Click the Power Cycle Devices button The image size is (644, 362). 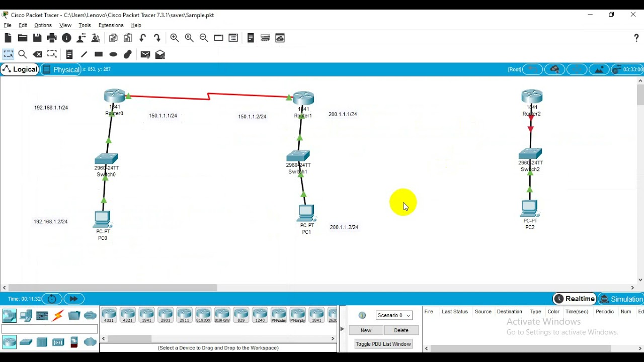pyautogui.click(x=52, y=299)
